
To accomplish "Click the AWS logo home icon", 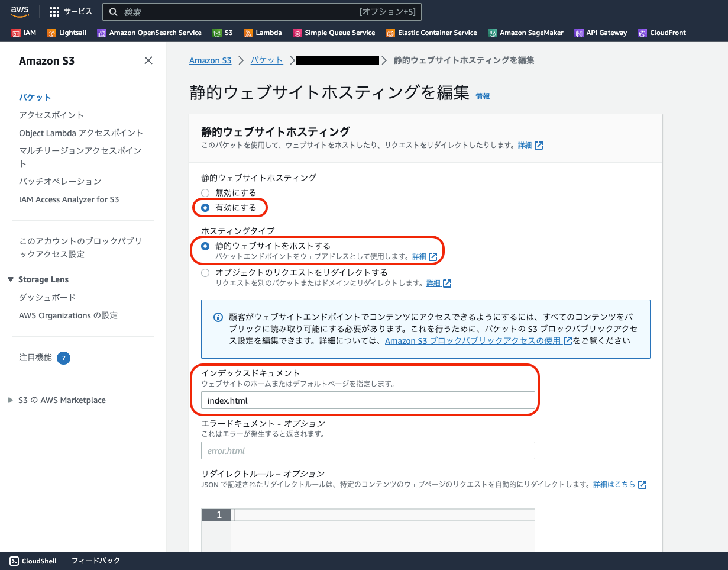I will pos(20,11).
